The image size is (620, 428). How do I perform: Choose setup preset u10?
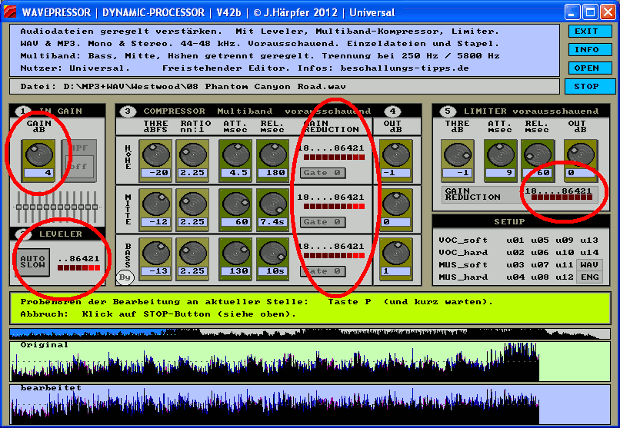click(564, 252)
